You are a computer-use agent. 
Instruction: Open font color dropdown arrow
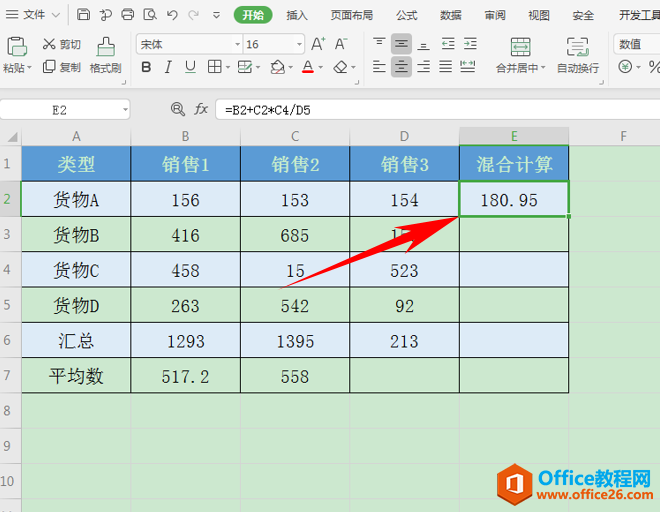(x=321, y=67)
